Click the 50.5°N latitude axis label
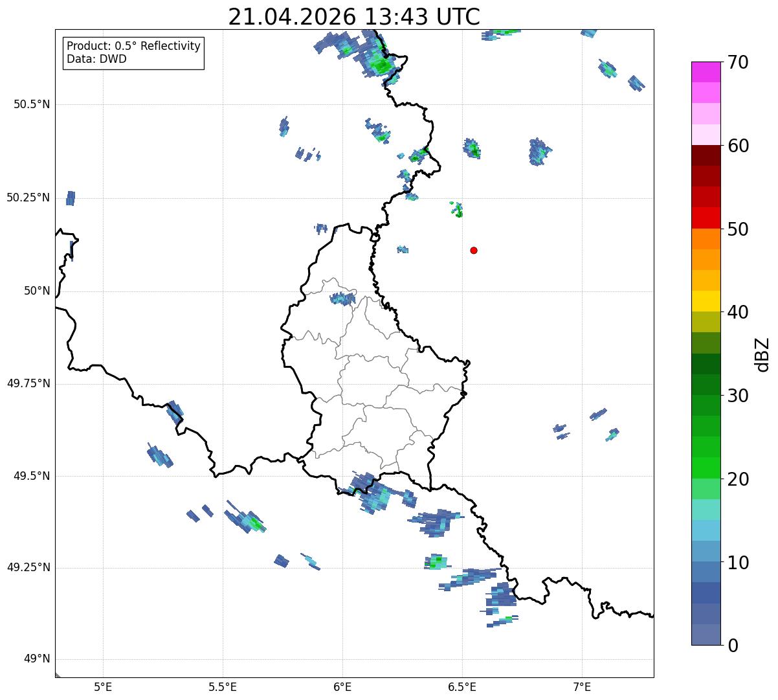Viewport: 778px width, 700px height. tap(32, 104)
